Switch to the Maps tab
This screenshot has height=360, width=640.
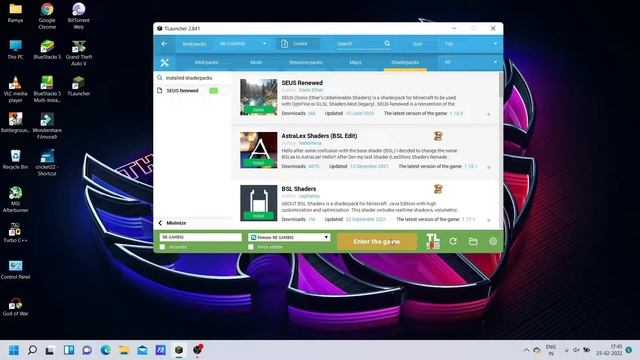point(355,62)
